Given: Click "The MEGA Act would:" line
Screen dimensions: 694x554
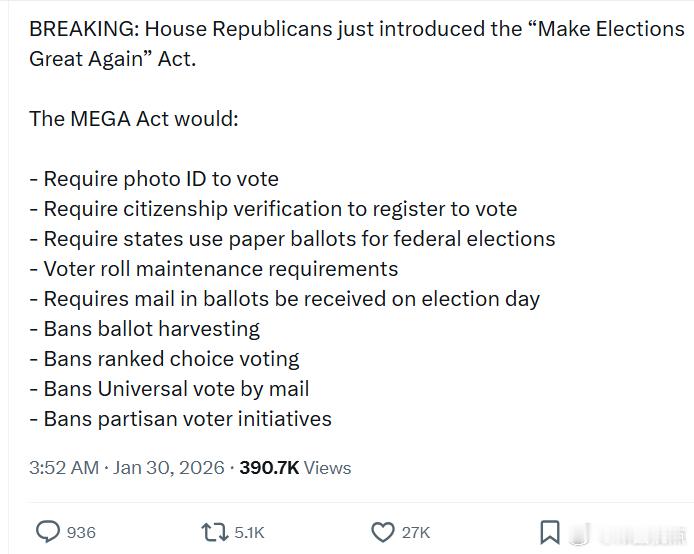Looking at the screenshot, I should [x=134, y=119].
